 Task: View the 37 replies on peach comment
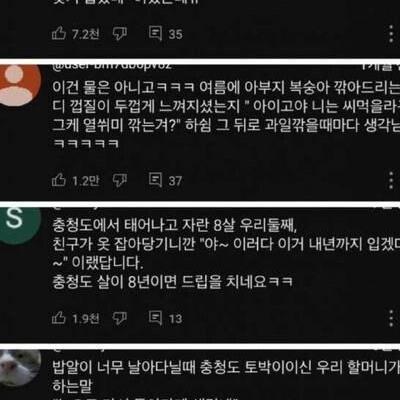pyautogui.click(x=165, y=180)
